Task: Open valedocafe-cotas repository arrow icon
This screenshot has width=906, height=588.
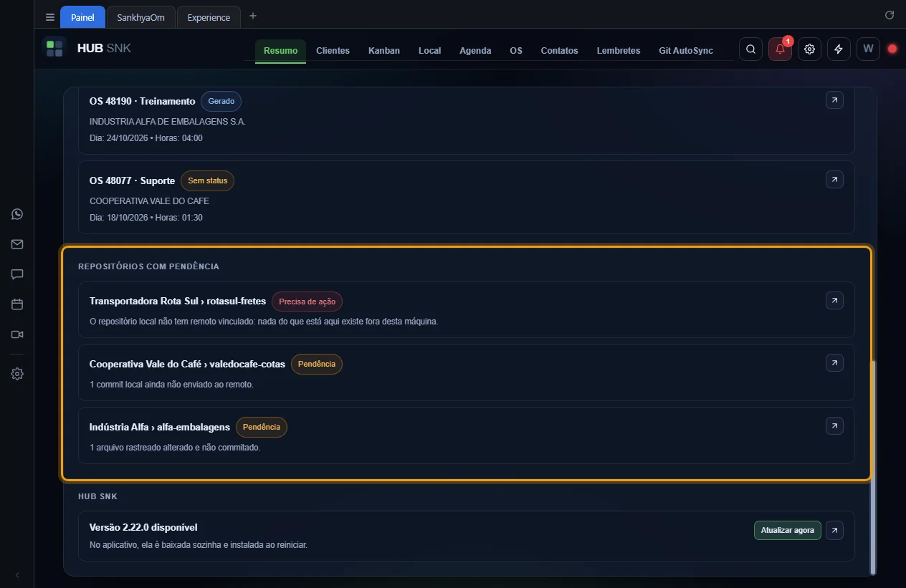Action: pyautogui.click(x=834, y=363)
